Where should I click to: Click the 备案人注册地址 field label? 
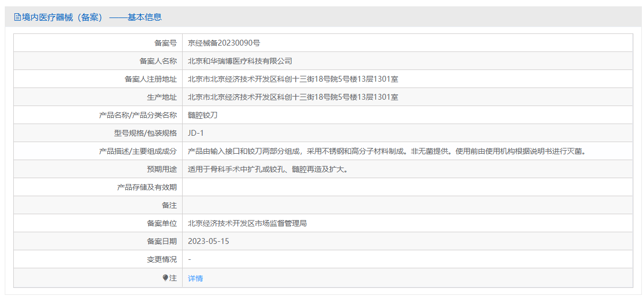(x=151, y=79)
